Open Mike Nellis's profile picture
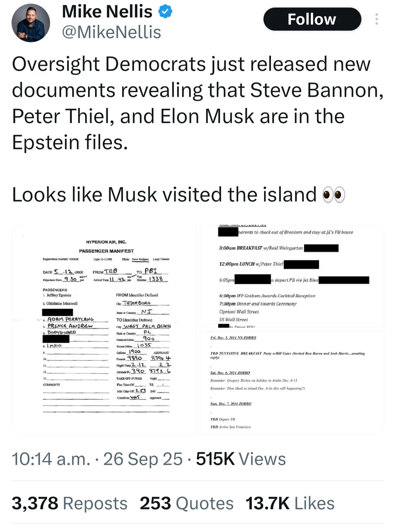This screenshot has width=396, height=532. 31,23
